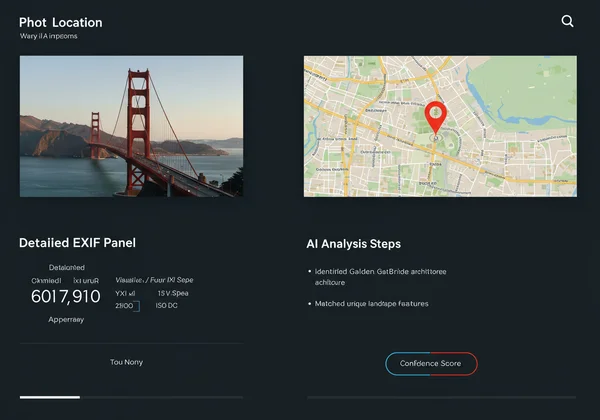Image resolution: width=600 pixels, height=420 pixels.
Task: Open the Golden Gate Bridge photo
Action: [x=131, y=126]
